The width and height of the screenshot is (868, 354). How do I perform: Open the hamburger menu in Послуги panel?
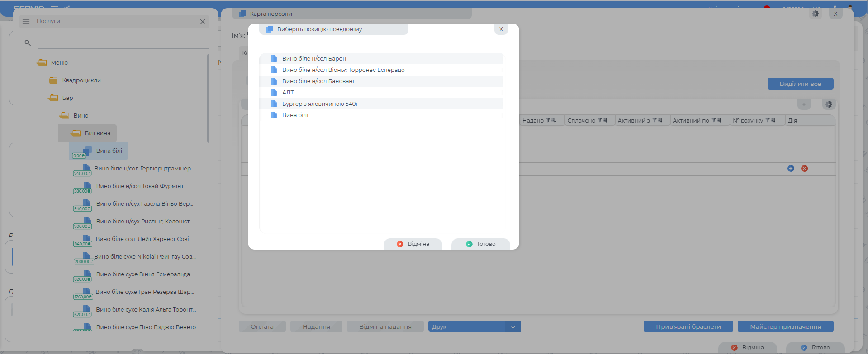pos(26,22)
